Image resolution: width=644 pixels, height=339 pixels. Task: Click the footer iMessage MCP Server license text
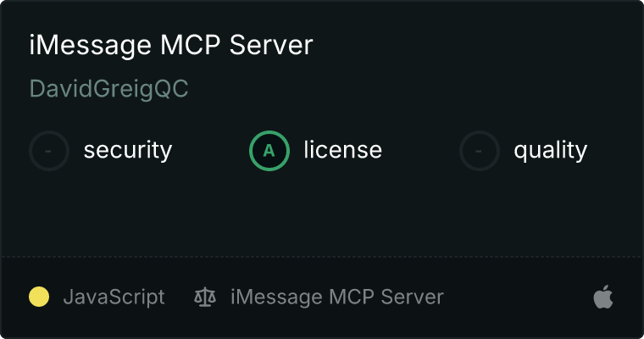[337, 297]
